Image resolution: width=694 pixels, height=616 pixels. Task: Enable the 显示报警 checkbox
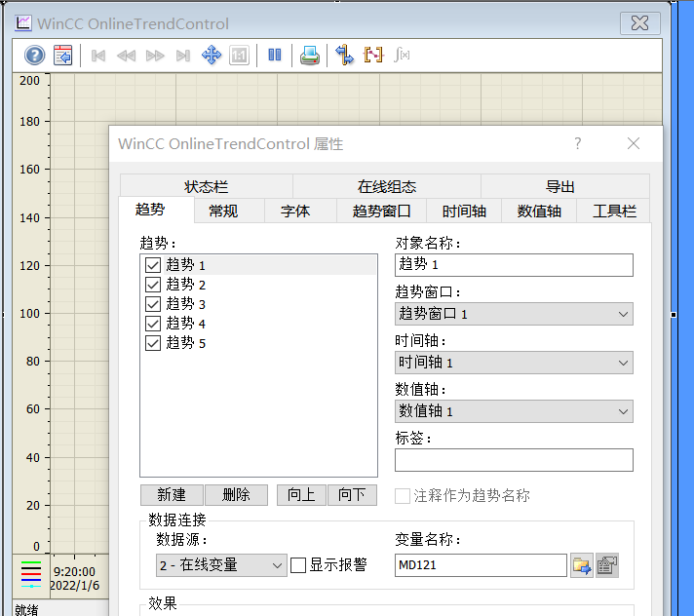pyautogui.click(x=298, y=565)
